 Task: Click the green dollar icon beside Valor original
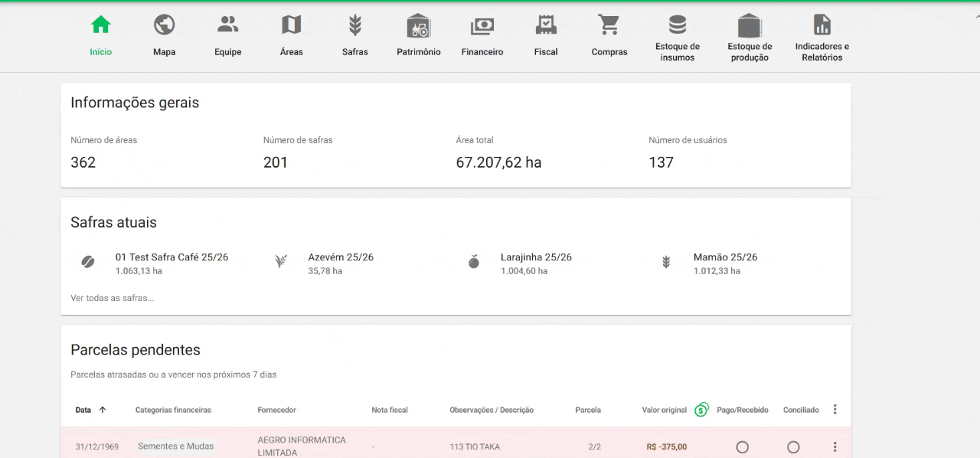(x=701, y=410)
